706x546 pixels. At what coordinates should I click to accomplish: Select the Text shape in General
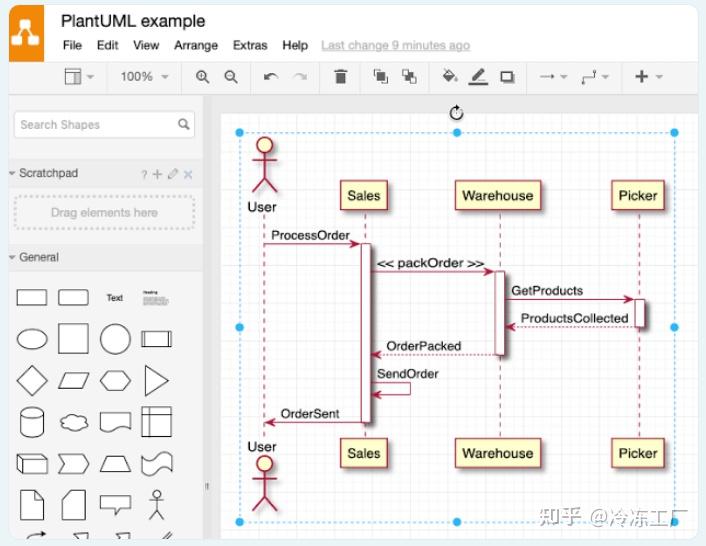[x=114, y=298]
